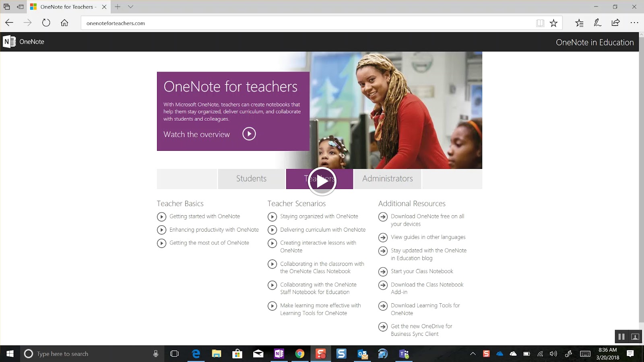Show tabs you've set aside icon
The image size is (644, 362).
pyautogui.click(x=6, y=7)
